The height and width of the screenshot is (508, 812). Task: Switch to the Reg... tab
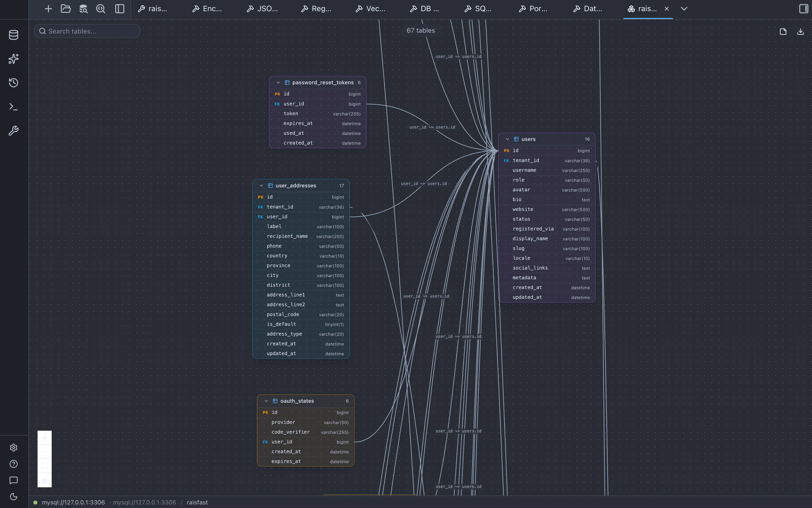(x=316, y=9)
